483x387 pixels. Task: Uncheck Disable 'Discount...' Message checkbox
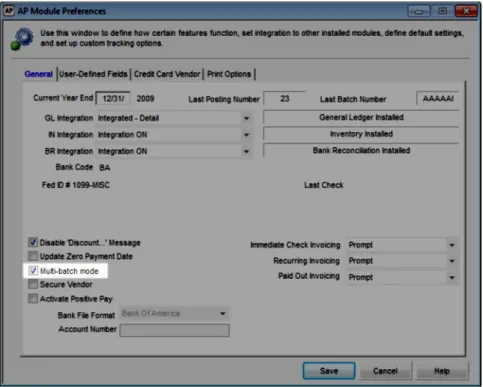pos(33,242)
